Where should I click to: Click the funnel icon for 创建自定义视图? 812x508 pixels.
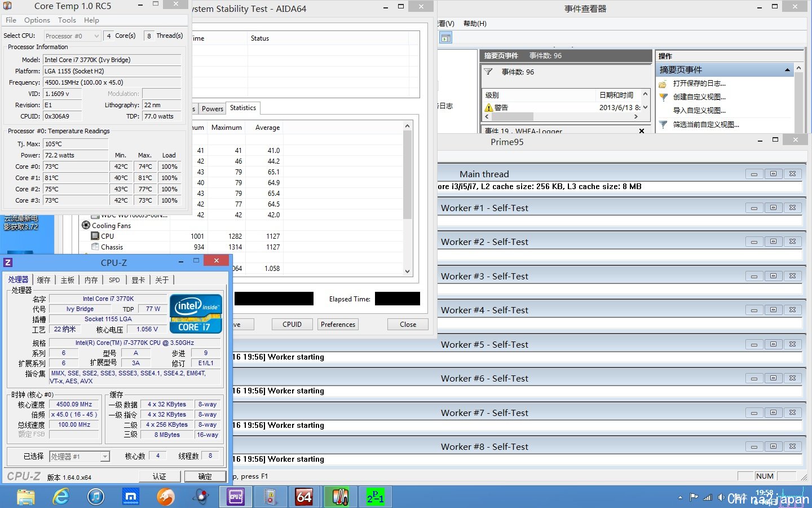pos(663,97)
